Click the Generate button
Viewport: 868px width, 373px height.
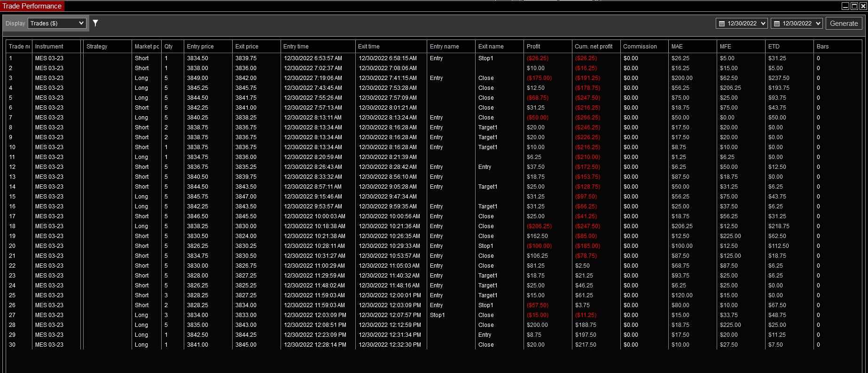tap(844, 24)
